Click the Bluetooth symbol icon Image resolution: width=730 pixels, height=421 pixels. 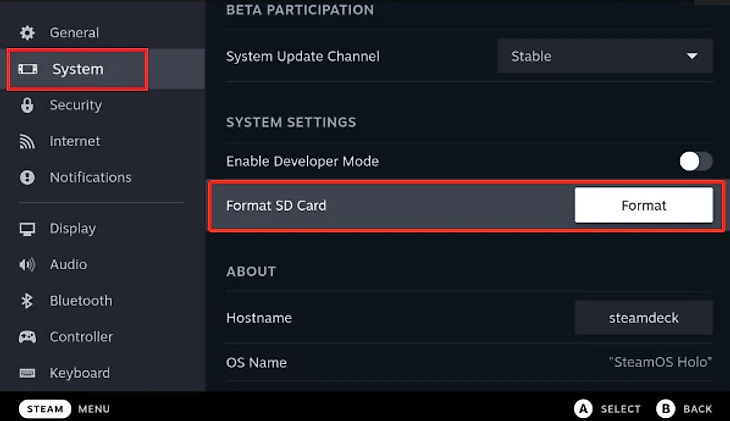tap(27, 301)
